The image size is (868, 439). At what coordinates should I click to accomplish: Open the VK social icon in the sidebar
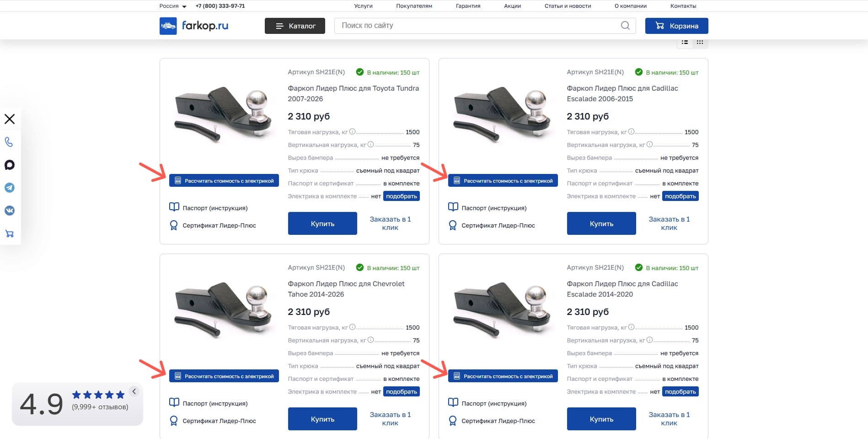tap(9, 211)
